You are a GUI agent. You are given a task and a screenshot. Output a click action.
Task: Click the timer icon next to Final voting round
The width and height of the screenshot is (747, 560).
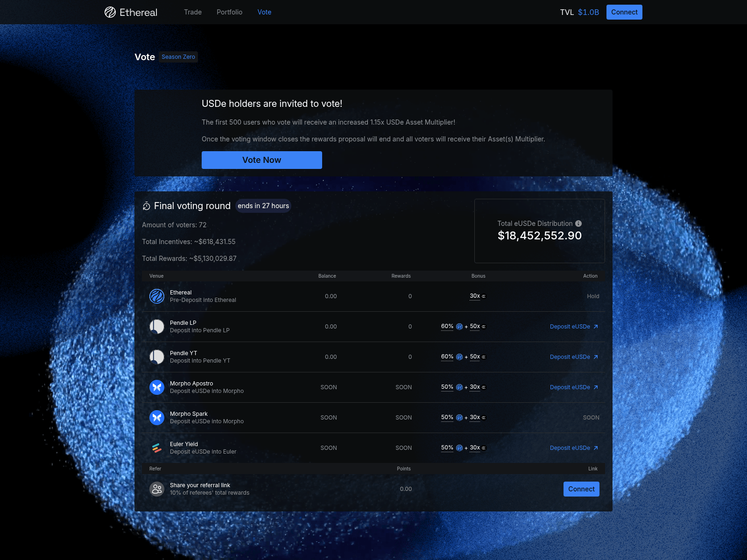tap(146, 206)
